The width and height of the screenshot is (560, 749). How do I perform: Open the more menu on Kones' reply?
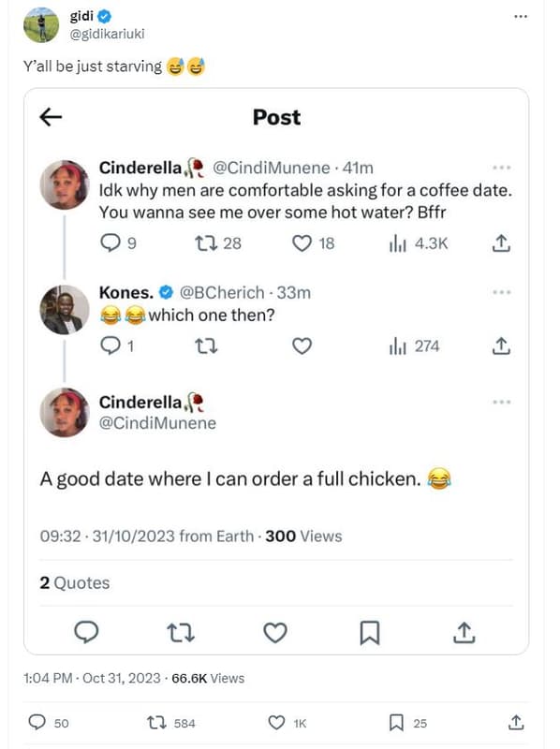[x=502, y=292]
